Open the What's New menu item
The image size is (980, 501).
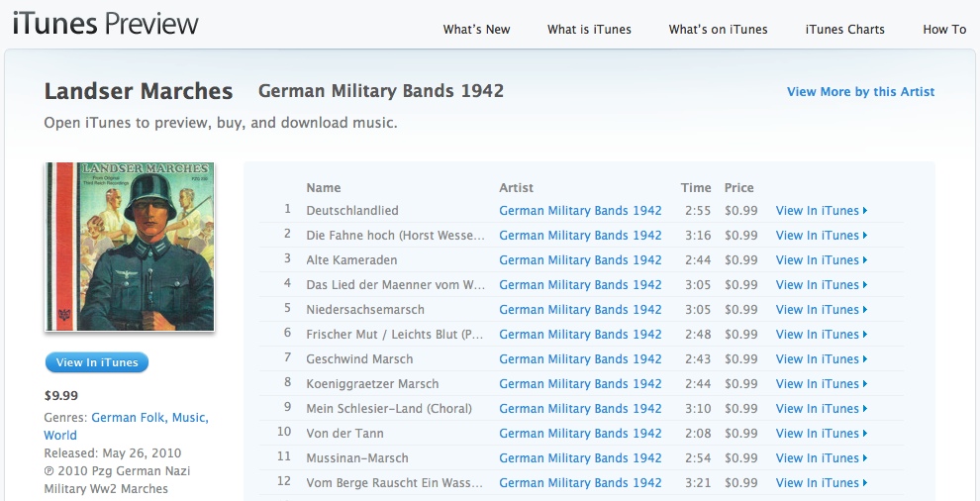[x=476, y=30]
